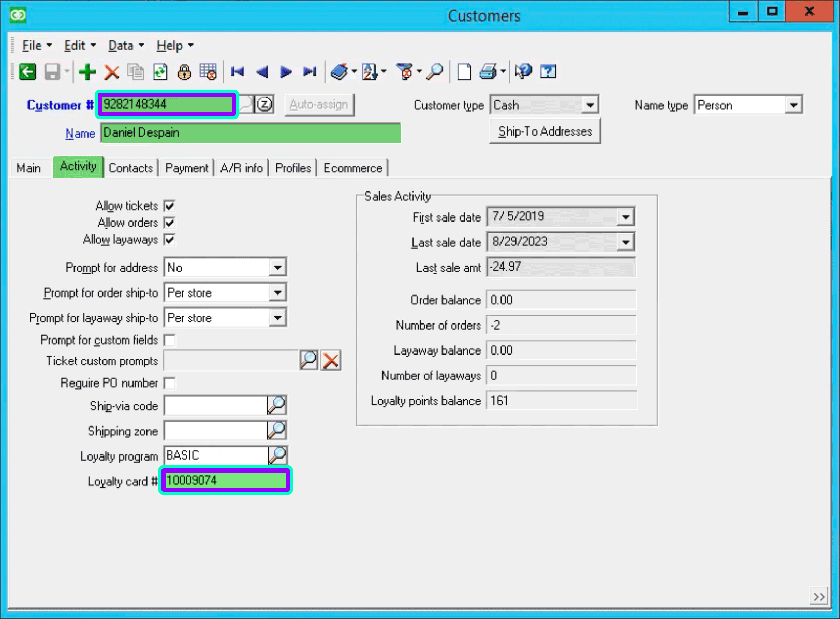Toggle the Allow layaways checkbox
840x619 pixels.
click(169, 240)
